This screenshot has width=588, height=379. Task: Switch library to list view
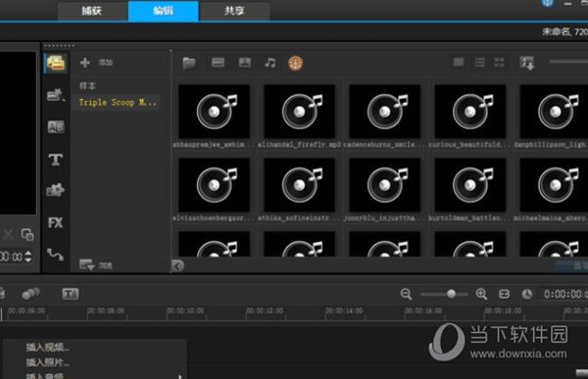tap(479, 63)
